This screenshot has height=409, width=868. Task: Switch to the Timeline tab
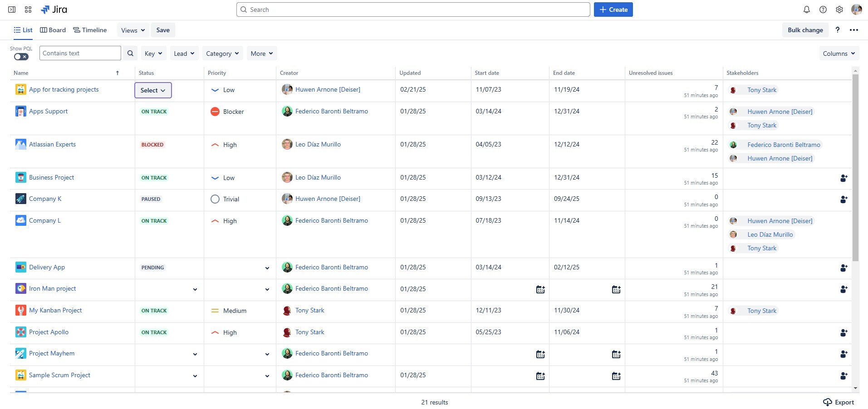pos(90,30)
